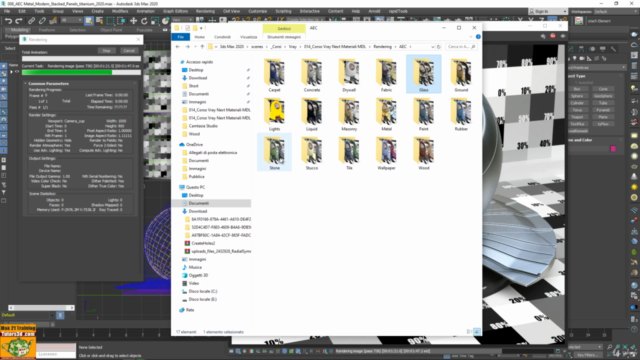The width and height of the screenshot is (640, 360).
Task: Activate the Unlink Selection icon
Action: [x=42, y=20]
